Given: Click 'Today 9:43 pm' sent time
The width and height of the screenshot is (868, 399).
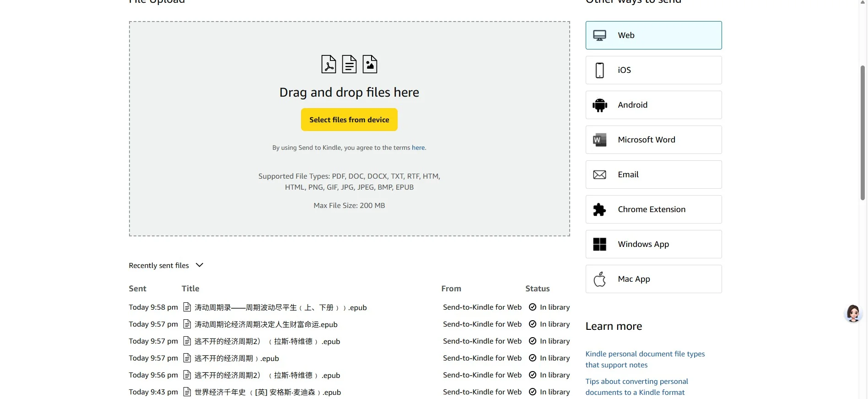Looking at the screenshot, I should (x=153, y=392).
